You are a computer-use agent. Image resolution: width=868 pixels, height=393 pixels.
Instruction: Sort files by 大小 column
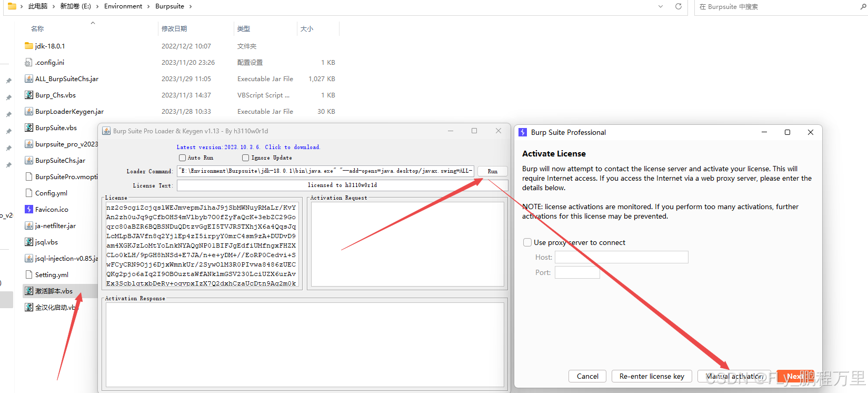(307, 28)
